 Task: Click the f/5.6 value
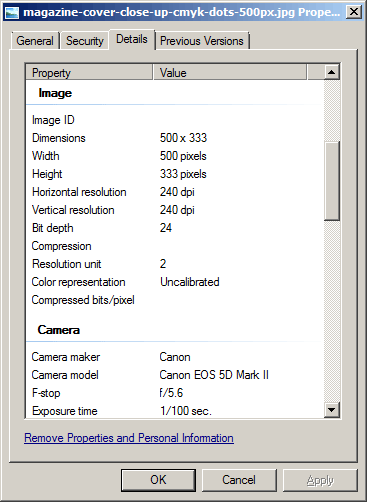(171, 393)
